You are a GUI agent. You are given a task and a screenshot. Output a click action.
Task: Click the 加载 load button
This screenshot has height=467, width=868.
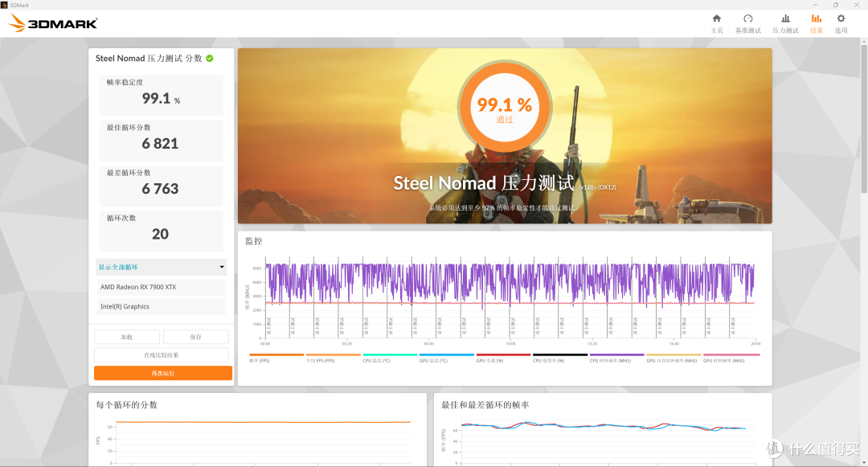pyautogui.click(x=127, y=337)
